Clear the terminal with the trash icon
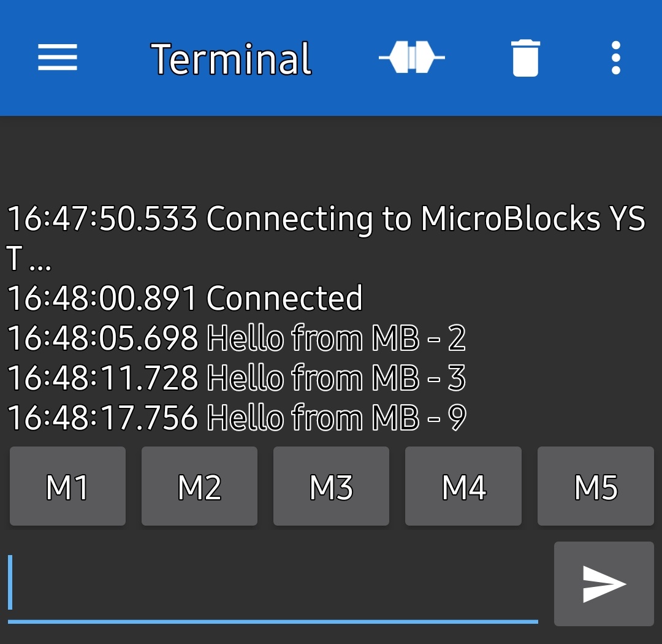The width and height of the screenshot is (662, 644). tap(525, 58)
